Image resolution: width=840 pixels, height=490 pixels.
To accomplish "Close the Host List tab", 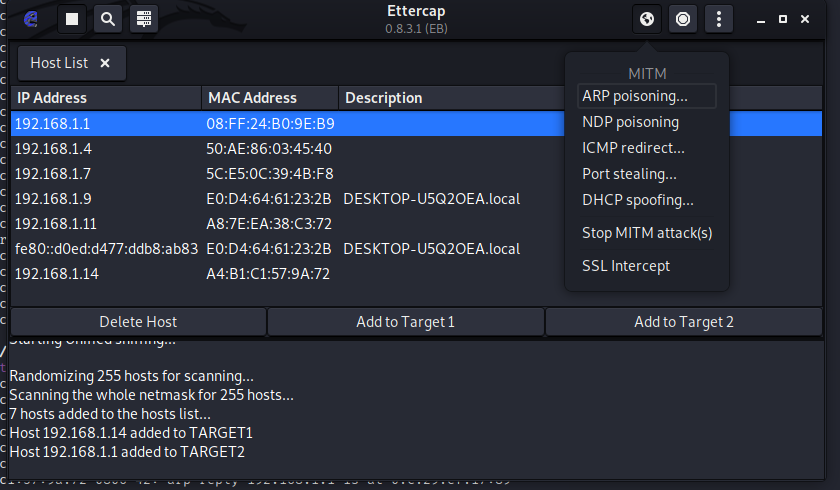I will coord(105,63).
